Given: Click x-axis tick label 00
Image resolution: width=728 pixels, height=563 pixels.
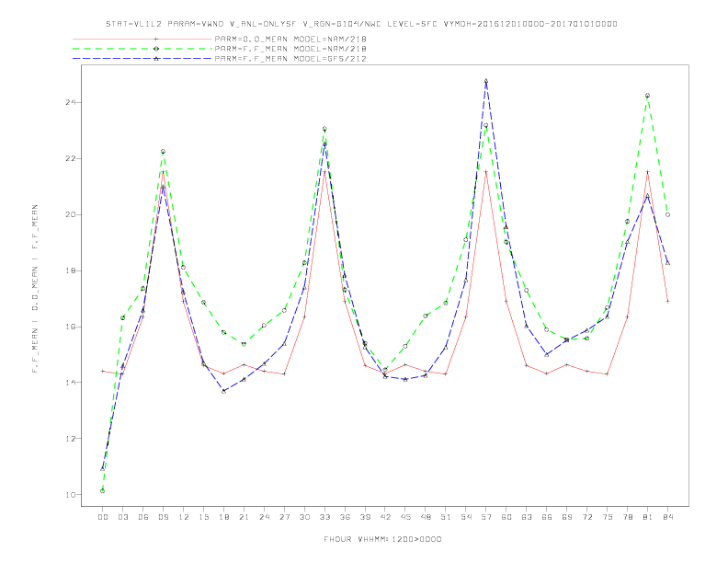Looking at the screenshot, I should (x=103, y=517).
